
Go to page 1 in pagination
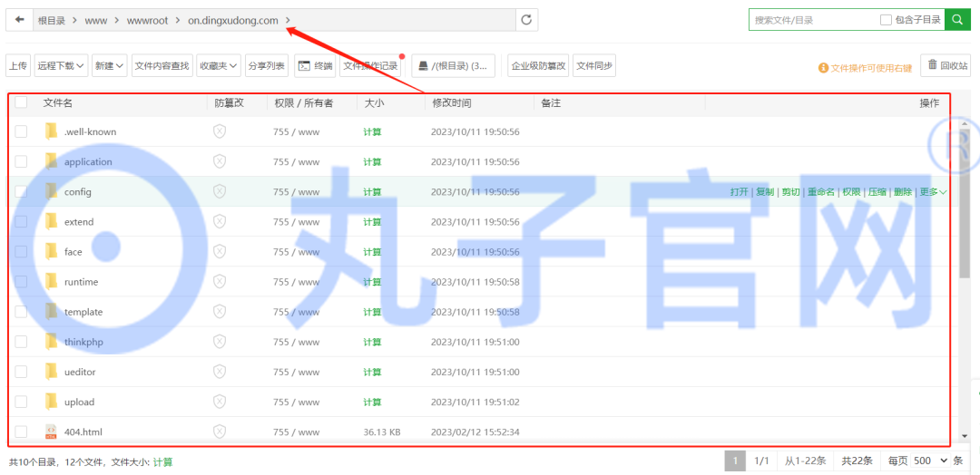tap(736, 460)
